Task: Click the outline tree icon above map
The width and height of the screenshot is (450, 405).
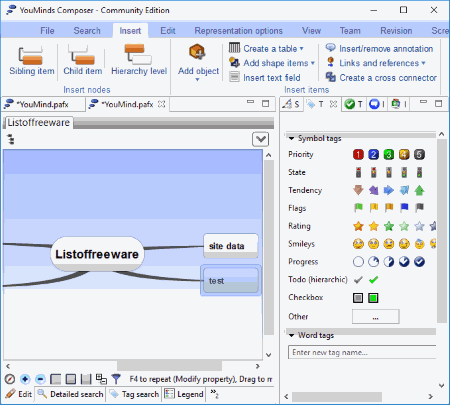Action: [x=11, y=139]
